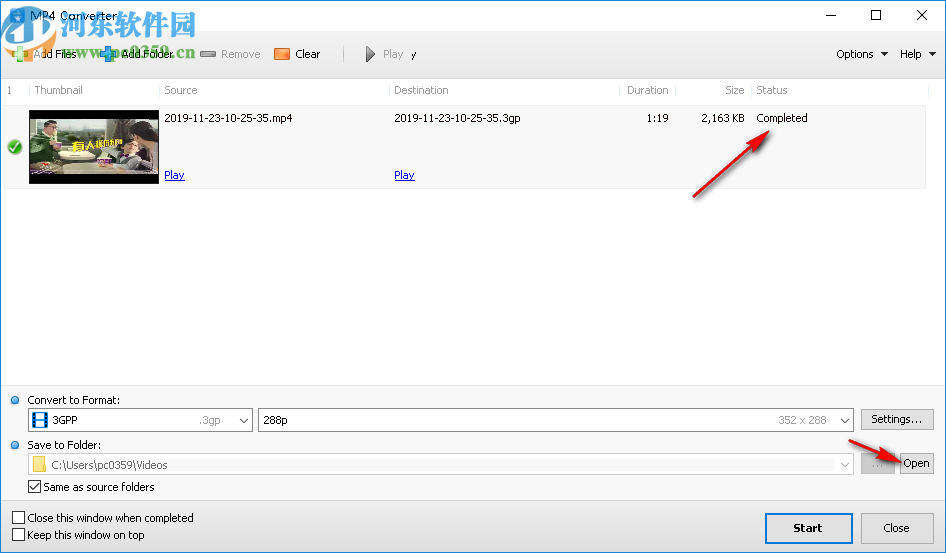Screen dimensions: 946x553
Task: Click the Play link under destination file
Action: click(404, 175)
